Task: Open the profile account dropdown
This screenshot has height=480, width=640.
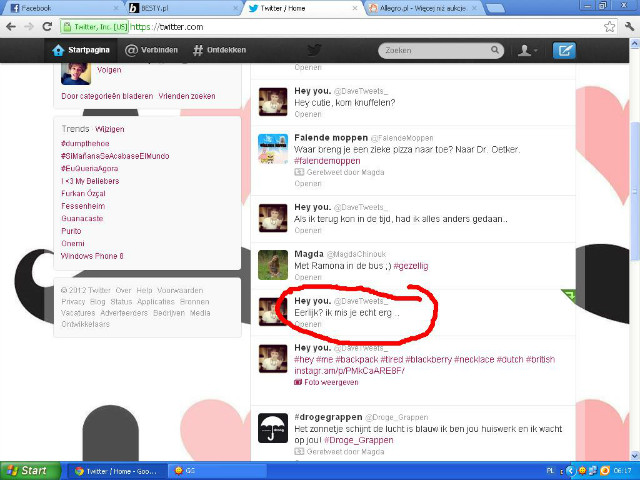Action: (x=527, y=51)
